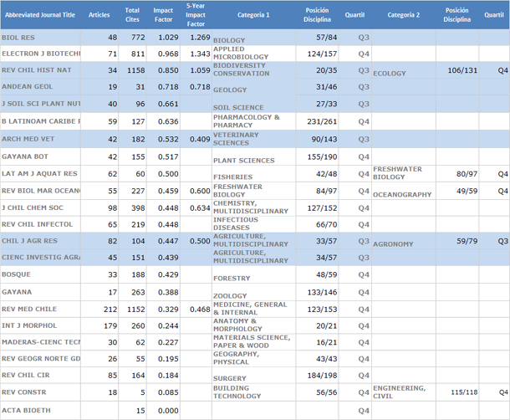The width and height of the screenshot is (510, 420).
Task: Select the 'REV MED CHILE' journal title
Action: pyautogui.click(x=29, y=309)
